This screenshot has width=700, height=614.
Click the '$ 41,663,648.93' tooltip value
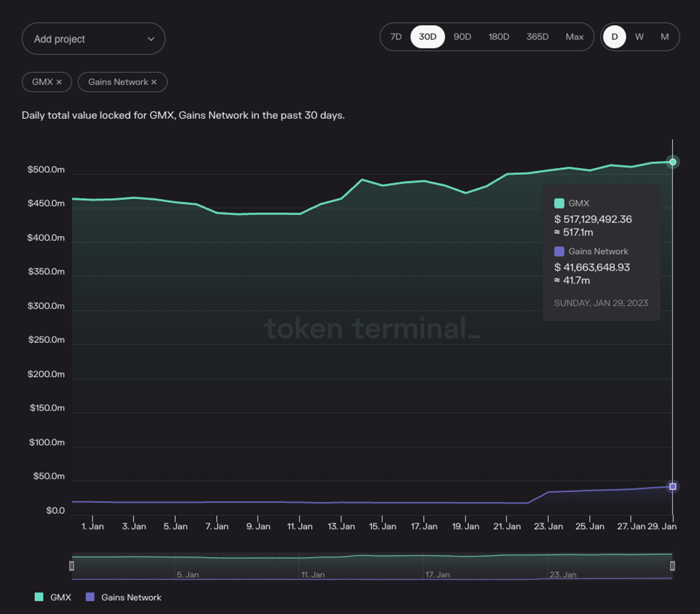tap(592, 267)
